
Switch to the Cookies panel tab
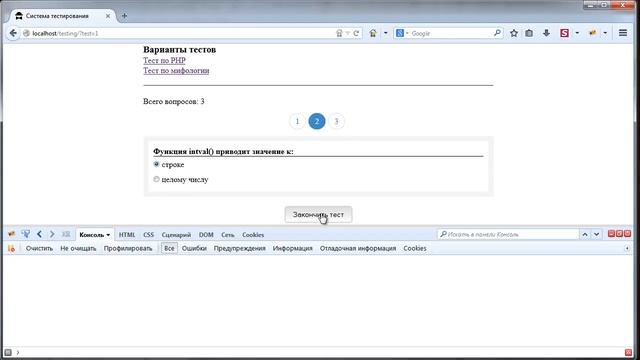[253, 235]
